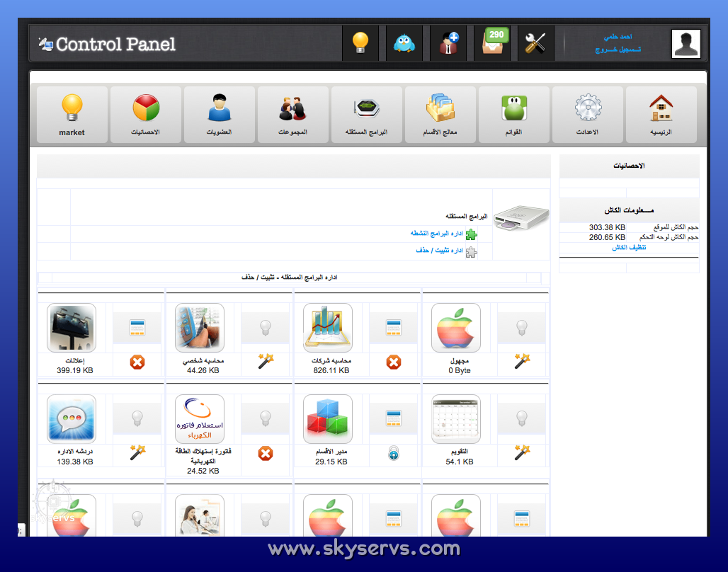Viewport: 728px width, 572px height.
Task: Go to the الرئيسيه home tab
Action: (x=661, y=115)
